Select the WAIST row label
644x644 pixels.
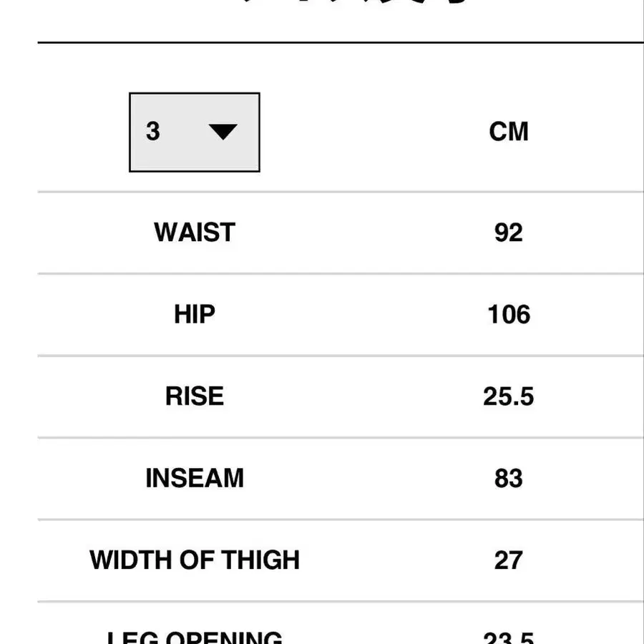coord(195,233)
